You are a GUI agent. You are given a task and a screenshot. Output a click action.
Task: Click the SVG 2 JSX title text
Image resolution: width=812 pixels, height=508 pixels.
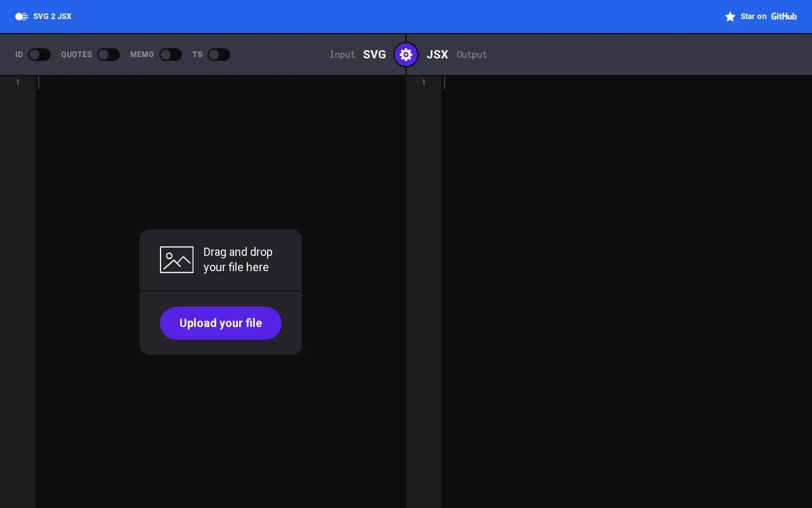pos(52,17)
